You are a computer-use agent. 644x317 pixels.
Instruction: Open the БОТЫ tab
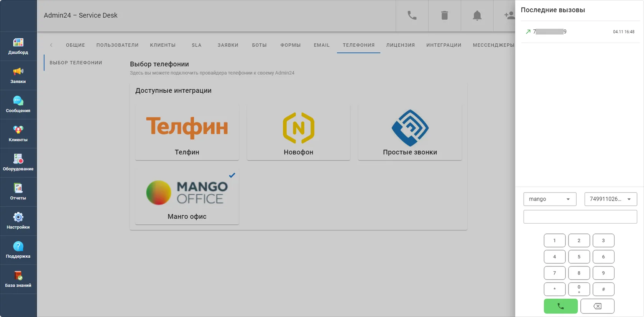click(259, 45)
